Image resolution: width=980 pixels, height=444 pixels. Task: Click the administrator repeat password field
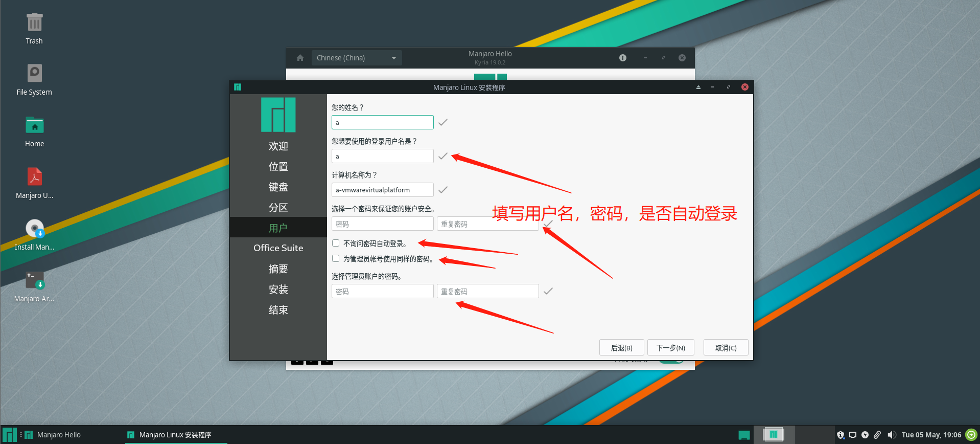pyautogui.click(x=488, y=291)
